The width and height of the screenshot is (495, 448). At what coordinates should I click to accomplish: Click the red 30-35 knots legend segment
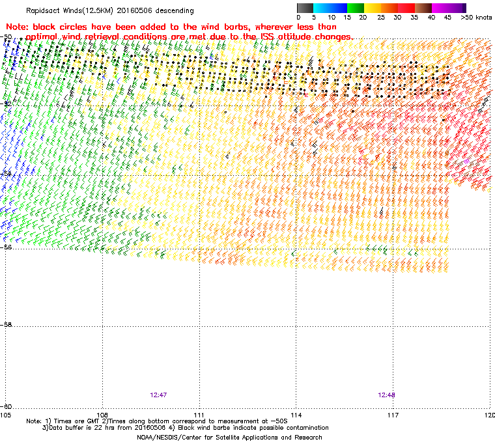coord(406,8)
